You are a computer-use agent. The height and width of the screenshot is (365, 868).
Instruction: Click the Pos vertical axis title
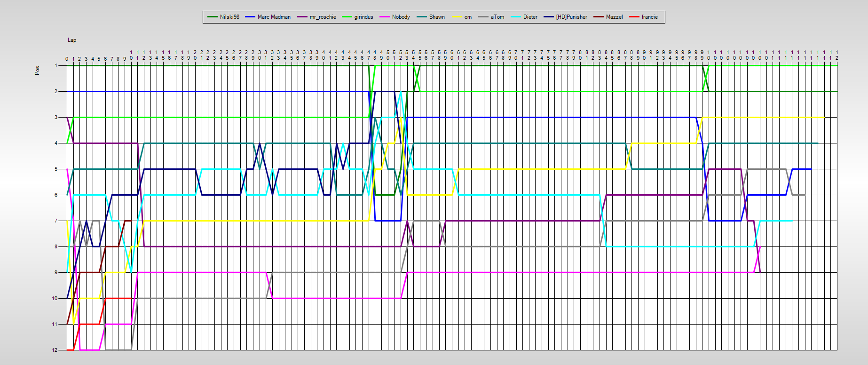coord(37,71)
